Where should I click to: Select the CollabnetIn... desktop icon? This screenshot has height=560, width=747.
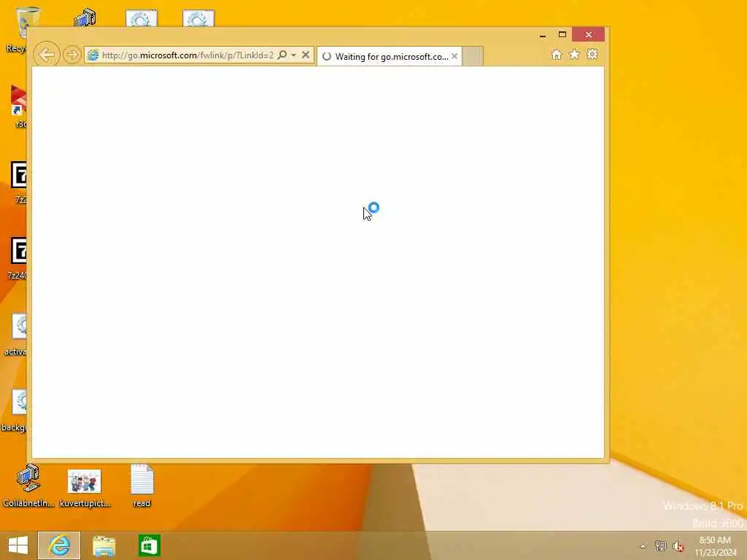(x=28, y=485)
